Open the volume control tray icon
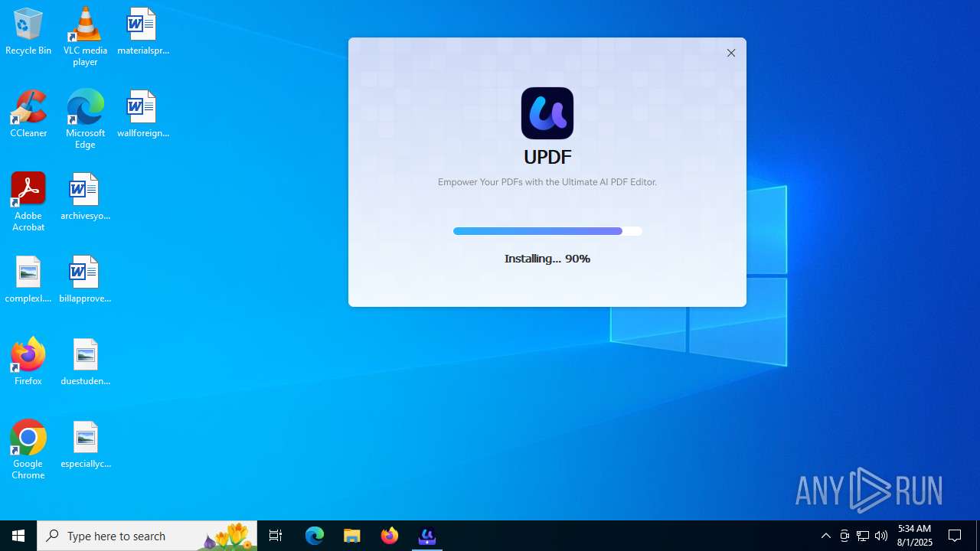980x551 pixels. click(x=881, y=536)
